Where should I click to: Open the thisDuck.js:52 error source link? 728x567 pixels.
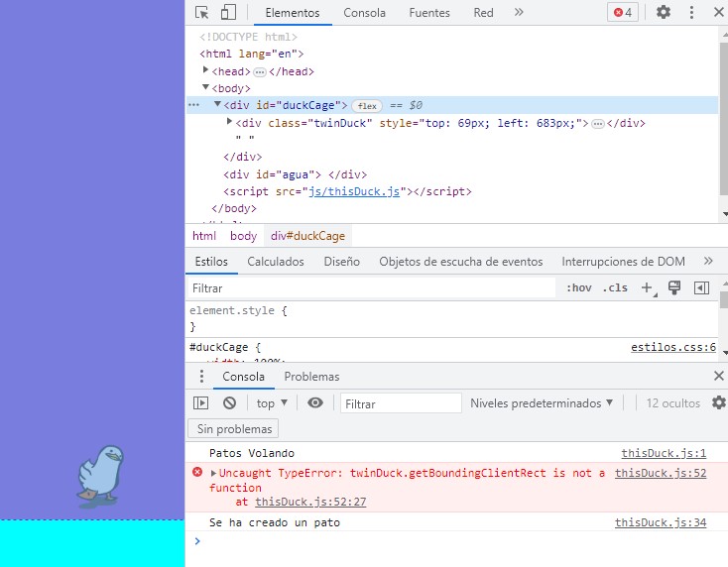(661, 473)
